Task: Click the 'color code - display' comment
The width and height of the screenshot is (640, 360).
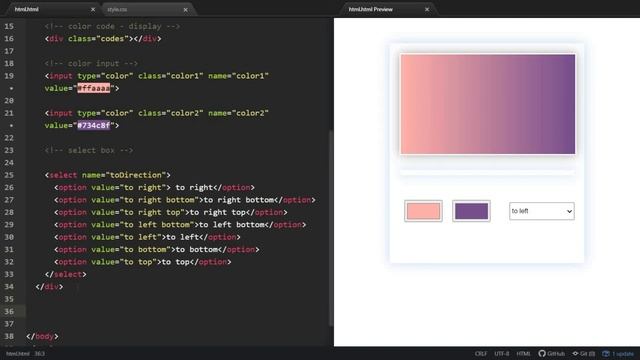Action: click(x=112, y=27)
